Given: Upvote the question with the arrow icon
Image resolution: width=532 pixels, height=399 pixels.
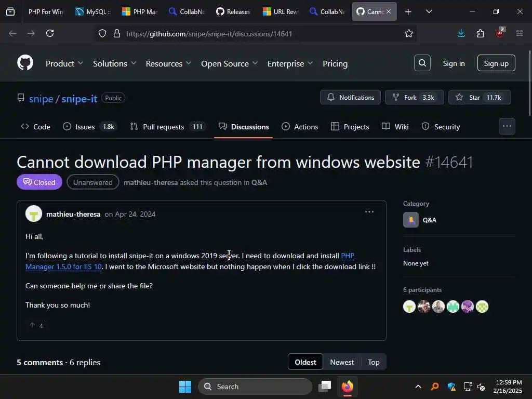Looking at the screenshot, I should (32, 325).
